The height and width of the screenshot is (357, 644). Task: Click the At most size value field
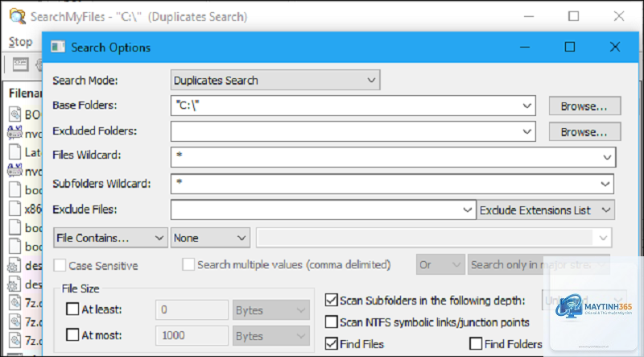coord(192,335)
